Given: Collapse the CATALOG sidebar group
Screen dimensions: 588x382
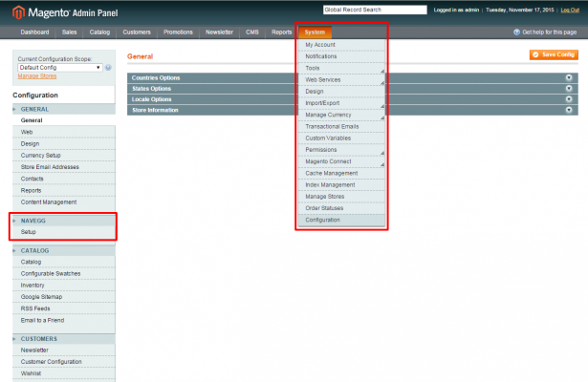Looking at the screenshot, I should tap(64, 250).
